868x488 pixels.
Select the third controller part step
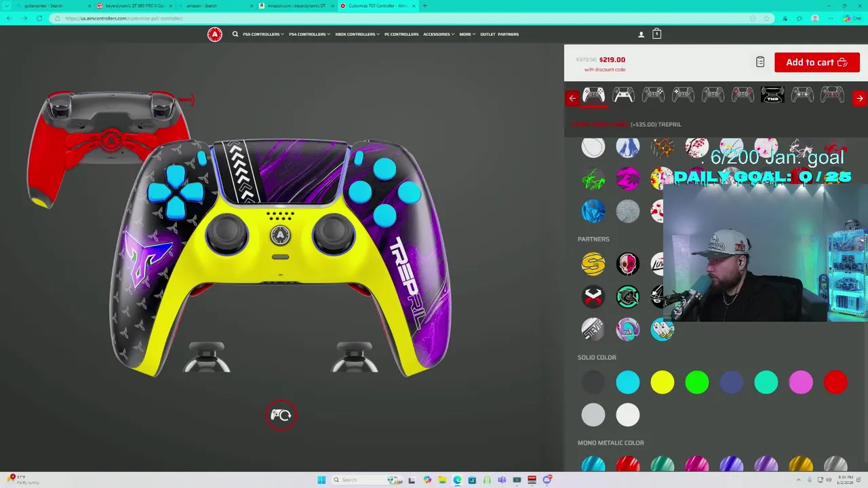click(x=653, y=96)
